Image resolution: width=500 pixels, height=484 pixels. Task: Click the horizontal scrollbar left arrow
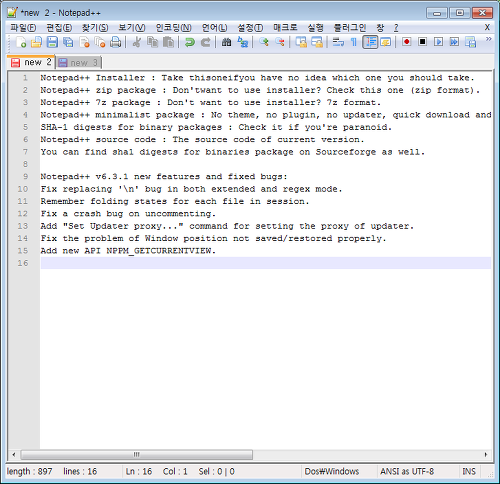click(14, 455)
